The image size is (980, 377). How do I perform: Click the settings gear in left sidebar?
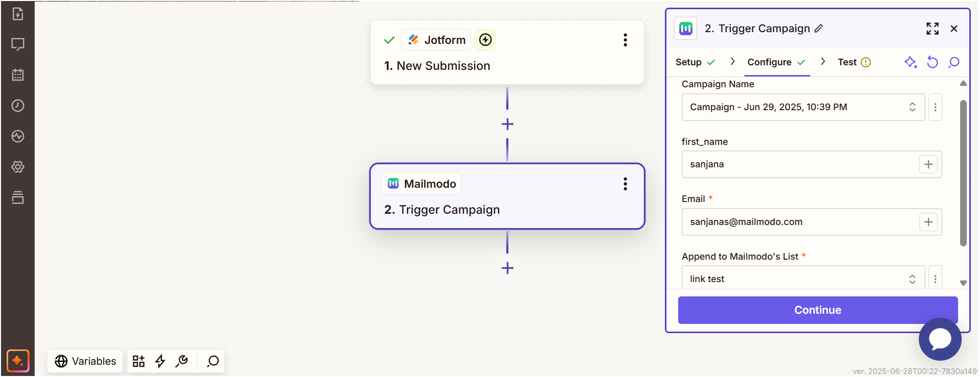click(x=18, y=167)
